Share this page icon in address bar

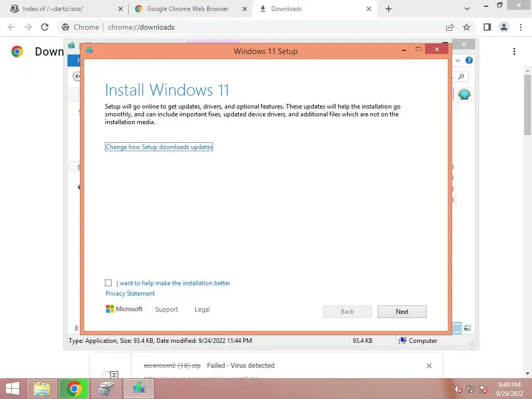tap(450, 27)
